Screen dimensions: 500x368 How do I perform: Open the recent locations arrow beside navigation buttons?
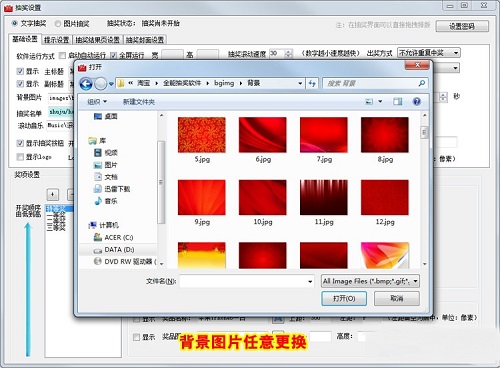click(x=111, y=84)
